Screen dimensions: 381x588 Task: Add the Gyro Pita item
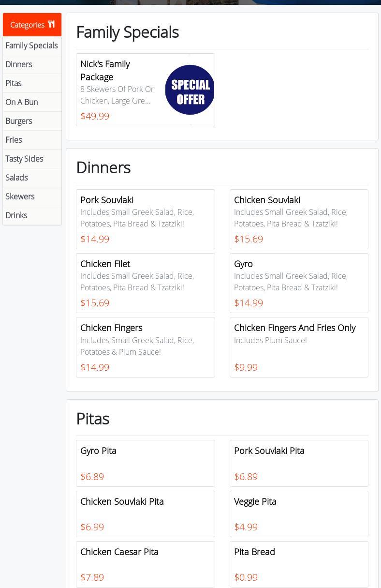[145, 463]
